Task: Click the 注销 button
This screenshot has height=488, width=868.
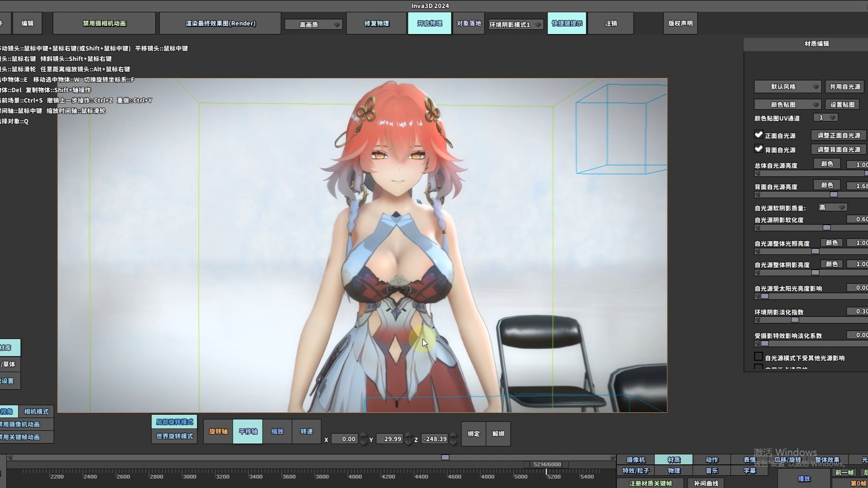Action: point(611,23)
